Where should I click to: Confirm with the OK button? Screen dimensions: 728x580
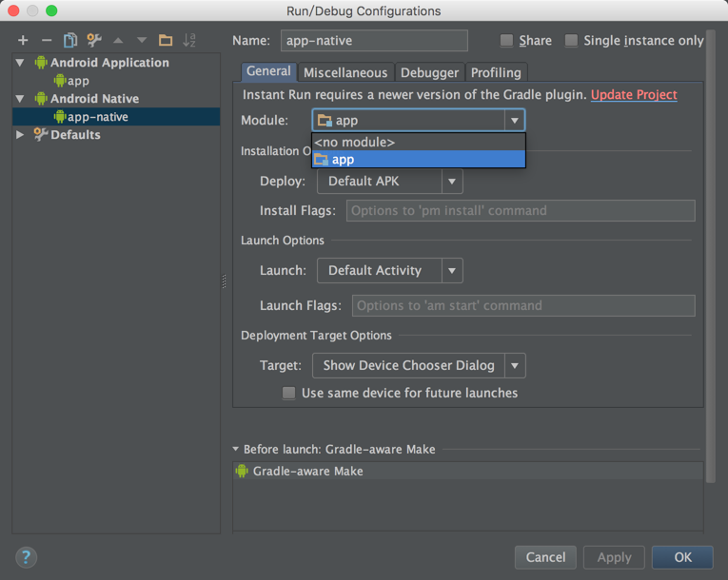pyautogui.click(x=682, y=557)
